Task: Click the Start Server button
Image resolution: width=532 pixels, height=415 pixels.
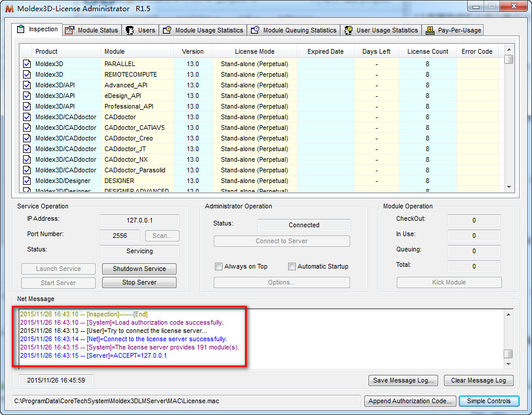Action: pyautogui.click(x=58, y=283)
